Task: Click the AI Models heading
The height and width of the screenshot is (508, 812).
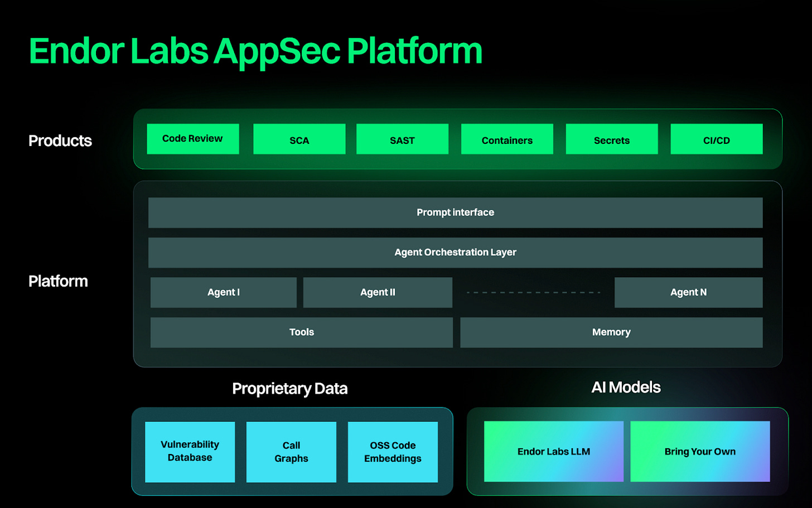Action: pyautogui.click(x=626, y=387)
